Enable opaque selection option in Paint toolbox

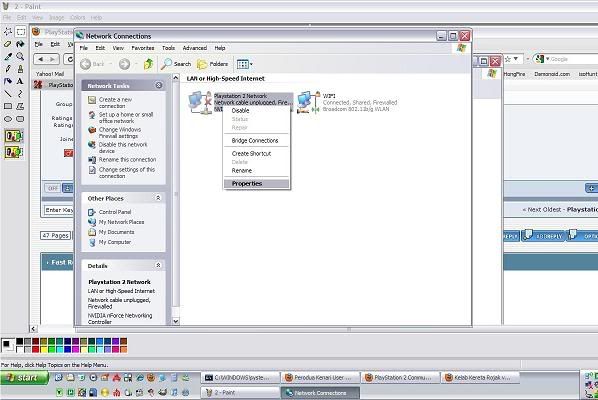click(x=14, y=136)
